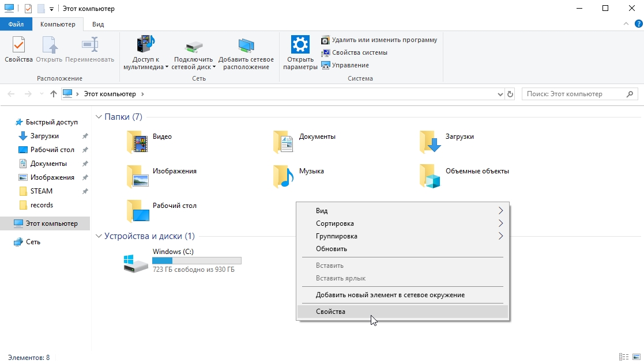Open the Загрузки folder in main pane

pyautogui.click(x=447, y=142)
